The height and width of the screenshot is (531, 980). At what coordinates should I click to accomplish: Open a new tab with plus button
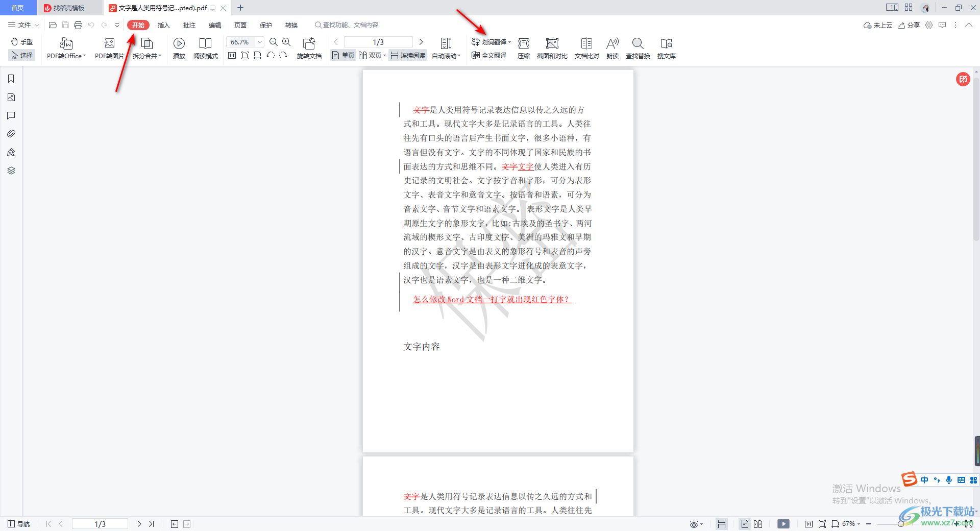coord(240,8)
